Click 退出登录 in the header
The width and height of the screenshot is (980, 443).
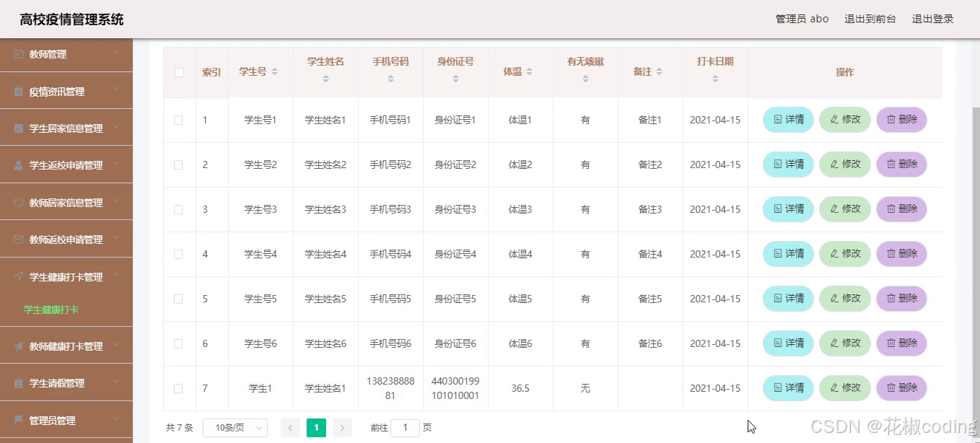pos(933,19)
